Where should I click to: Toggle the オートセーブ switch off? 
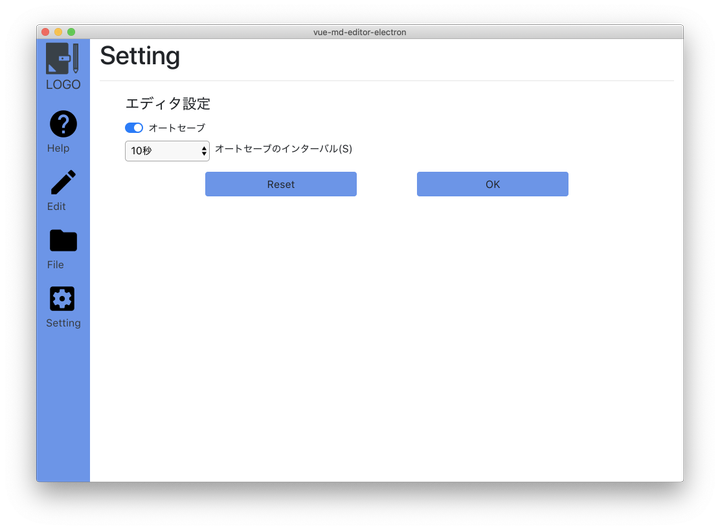(x=134, y=128)
